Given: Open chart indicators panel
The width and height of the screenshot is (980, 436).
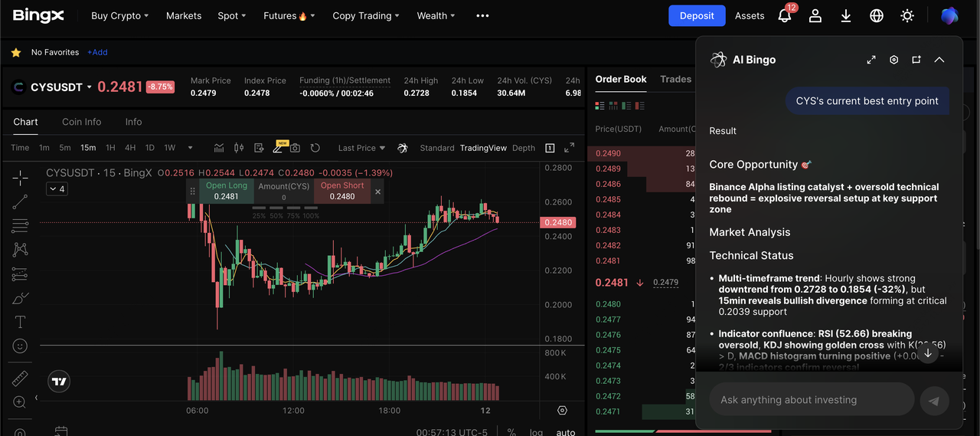Looking at the screenshot, I should [x=219, y=148].
